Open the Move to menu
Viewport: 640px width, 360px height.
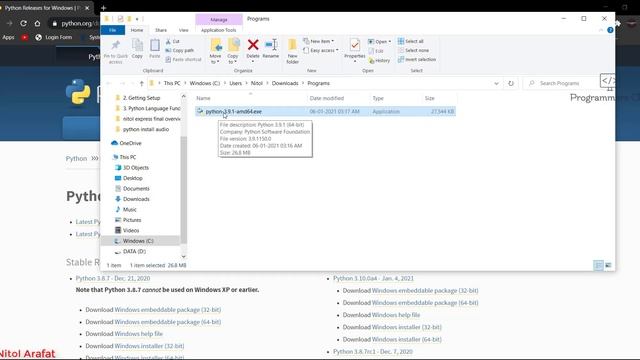pos(216,51)
